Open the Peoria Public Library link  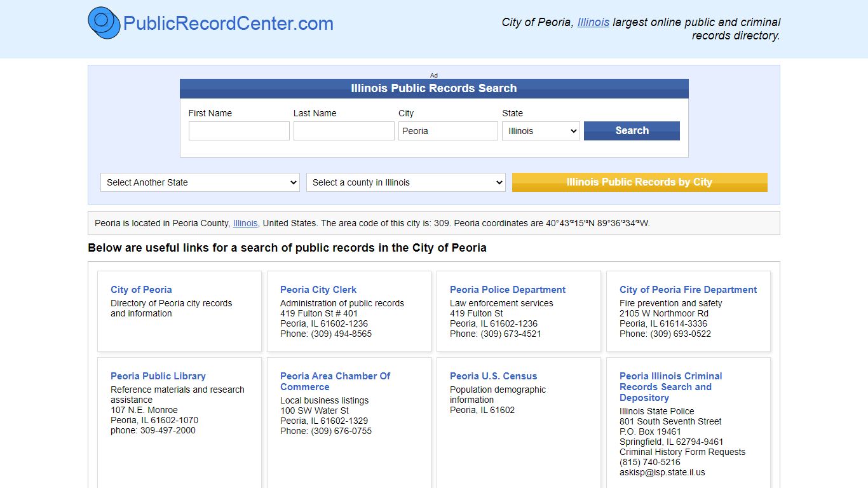point(158,376)
